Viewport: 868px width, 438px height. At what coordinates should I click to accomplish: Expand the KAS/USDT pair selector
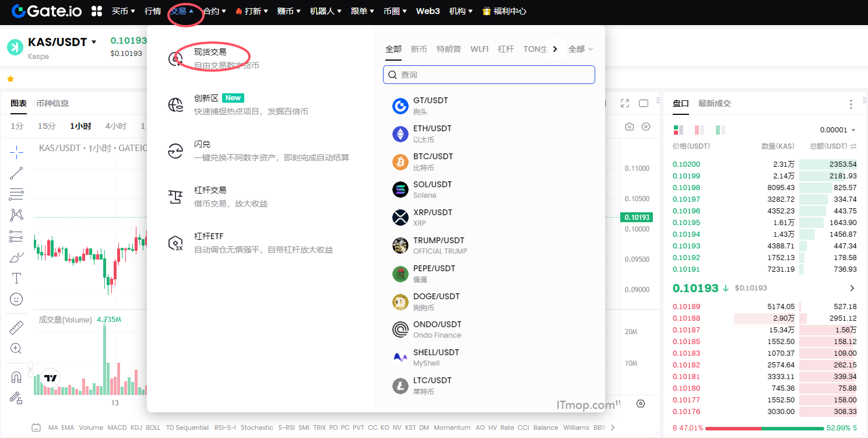click(94, 42)
